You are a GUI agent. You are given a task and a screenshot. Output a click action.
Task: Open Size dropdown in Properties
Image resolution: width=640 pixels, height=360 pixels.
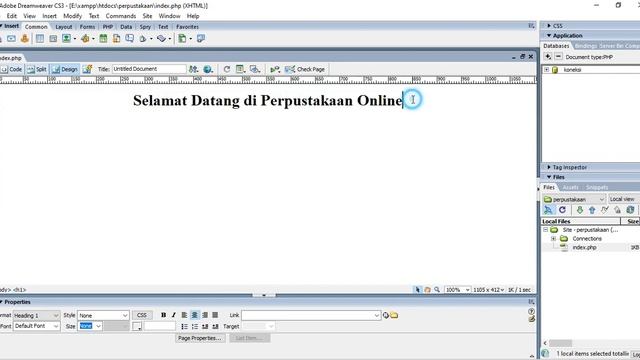pos(90,326)
